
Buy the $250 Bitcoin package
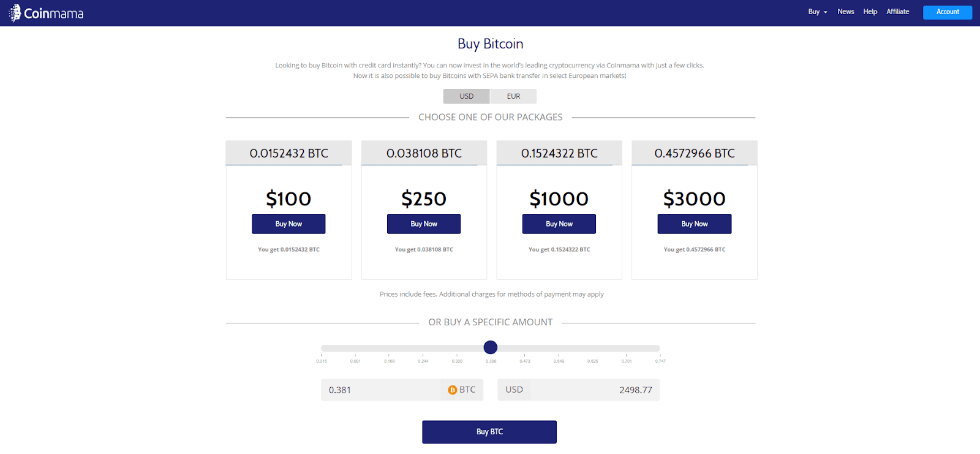click(424, 224)
